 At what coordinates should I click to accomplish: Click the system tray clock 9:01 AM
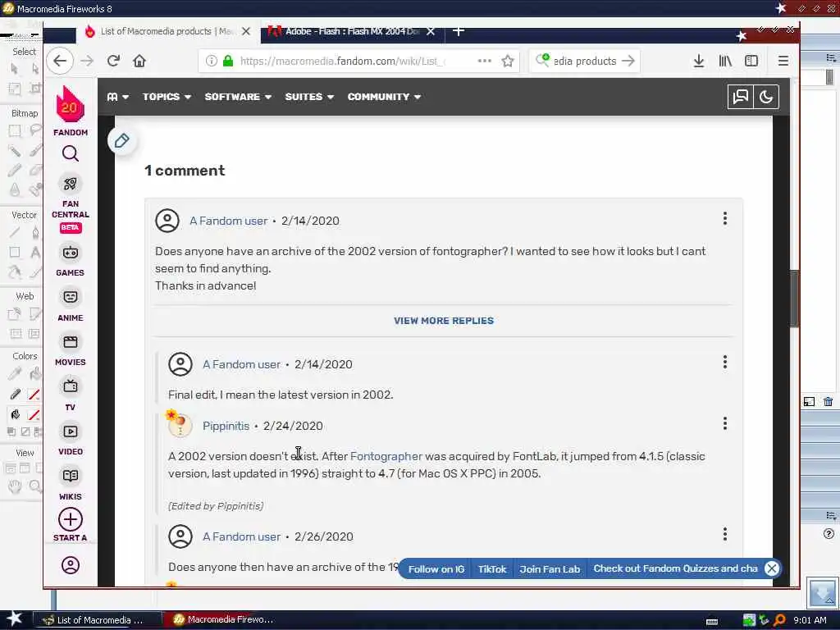pyautogui.click(x=810, y=620)
